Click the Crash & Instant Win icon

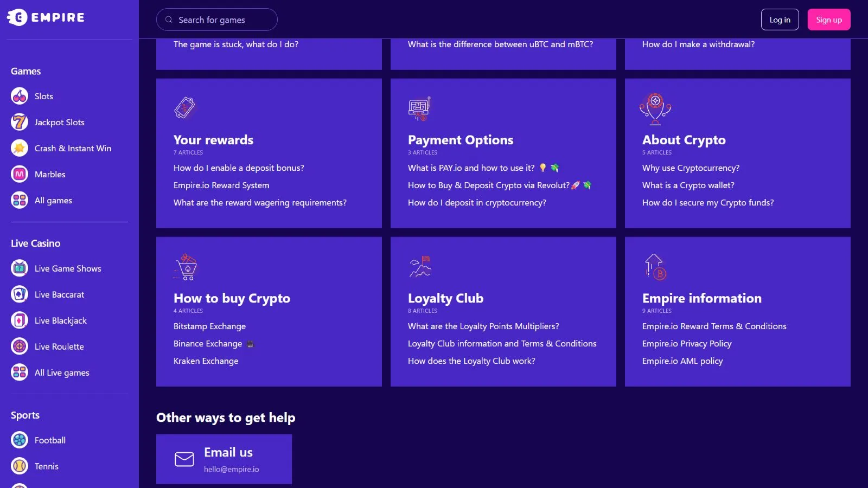(20, 149)
